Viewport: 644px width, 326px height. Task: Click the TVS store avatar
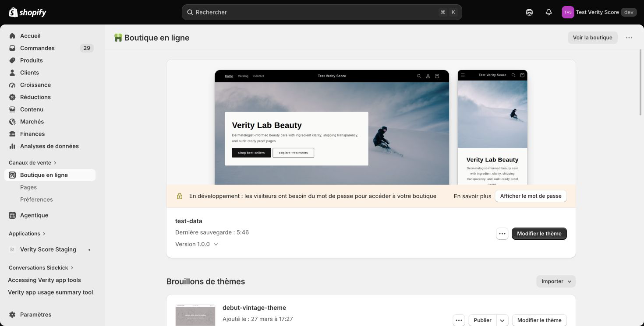tap(568, 12)
